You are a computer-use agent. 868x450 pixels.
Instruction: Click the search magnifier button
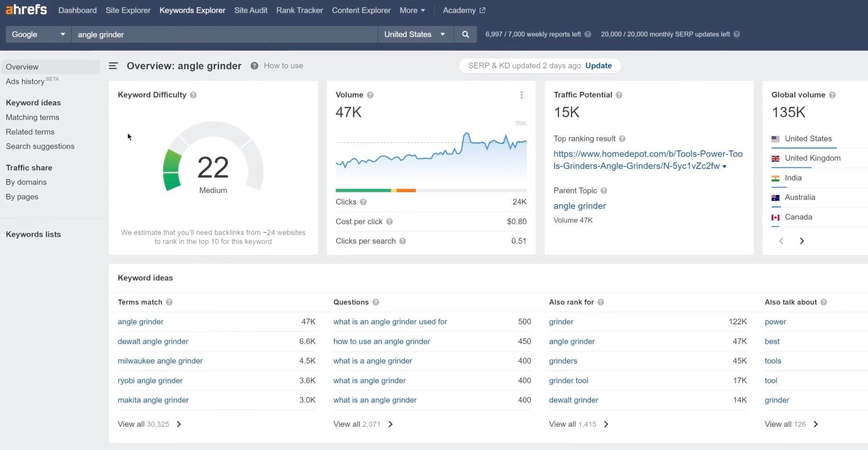click(x=465, y=34)
